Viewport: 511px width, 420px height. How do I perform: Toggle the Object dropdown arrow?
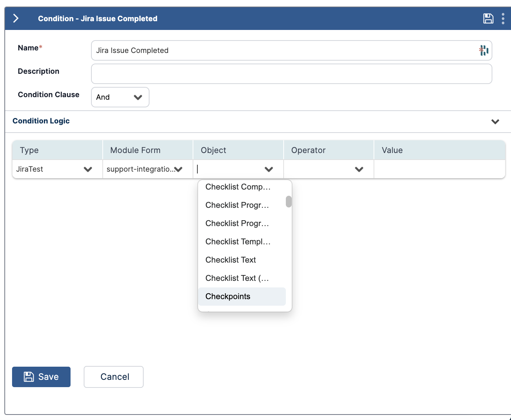tap(269, 169)
